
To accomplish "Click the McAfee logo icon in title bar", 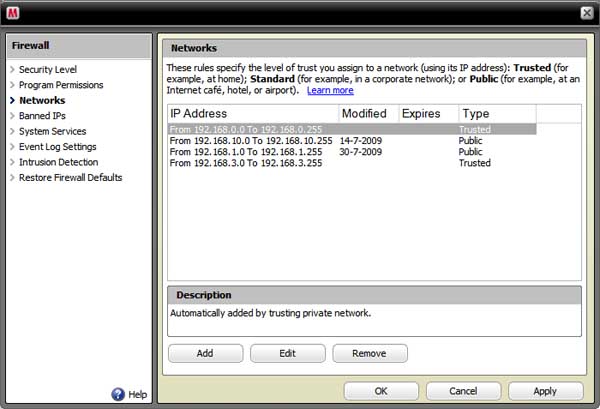I will coord(15,12).
